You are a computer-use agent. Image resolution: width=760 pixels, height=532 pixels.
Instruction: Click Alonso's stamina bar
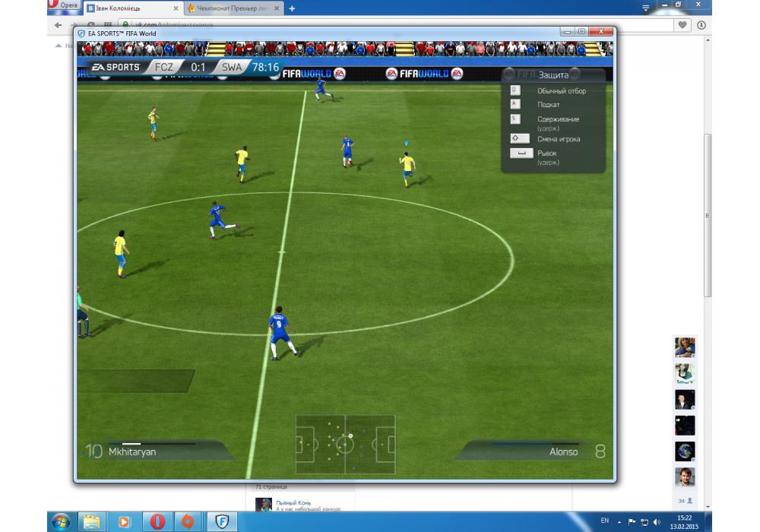(536, 443)
